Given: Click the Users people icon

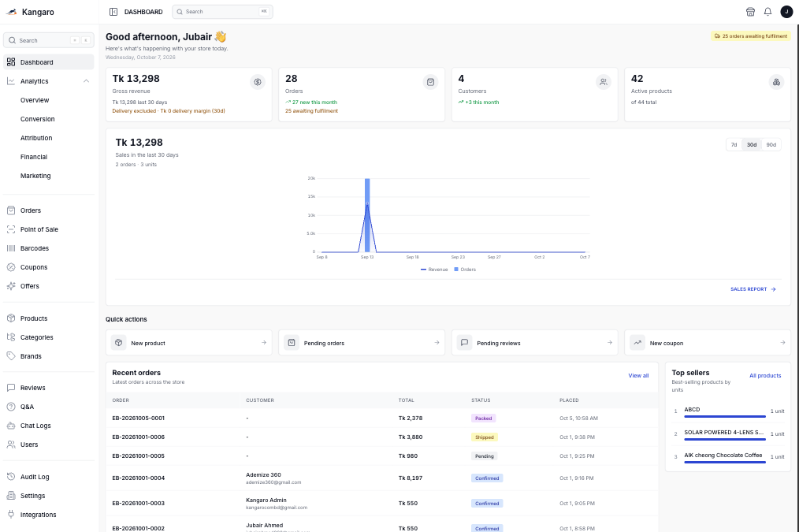Looking at the screenshot, I should click(x=11, y=445).
